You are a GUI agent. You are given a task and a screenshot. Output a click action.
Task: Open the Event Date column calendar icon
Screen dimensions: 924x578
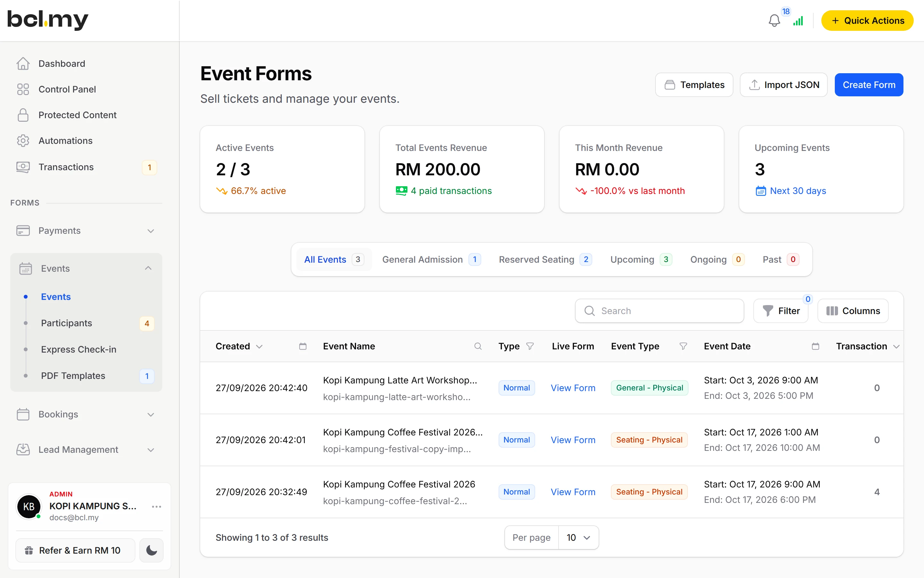tap(815, 346)
